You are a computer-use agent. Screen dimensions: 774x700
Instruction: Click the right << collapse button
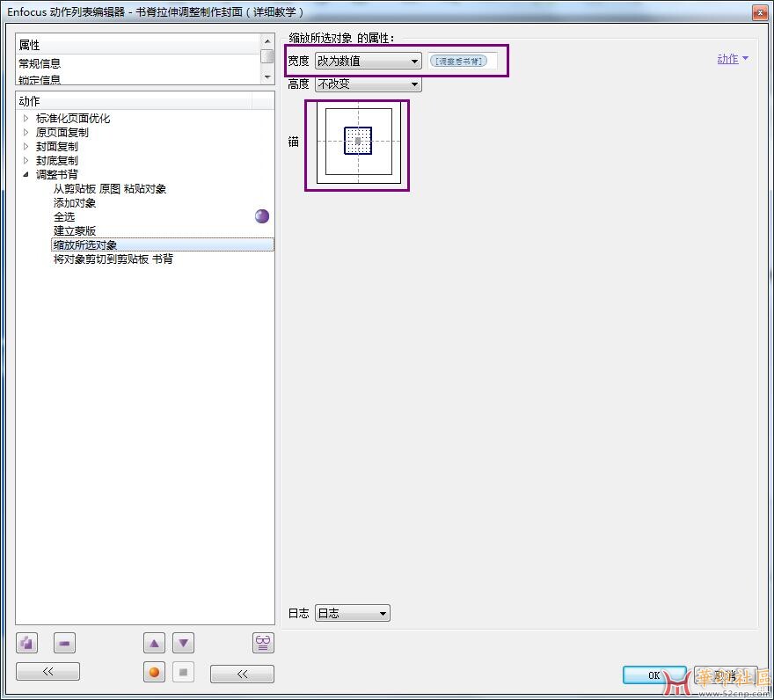(x=242, y=674)
